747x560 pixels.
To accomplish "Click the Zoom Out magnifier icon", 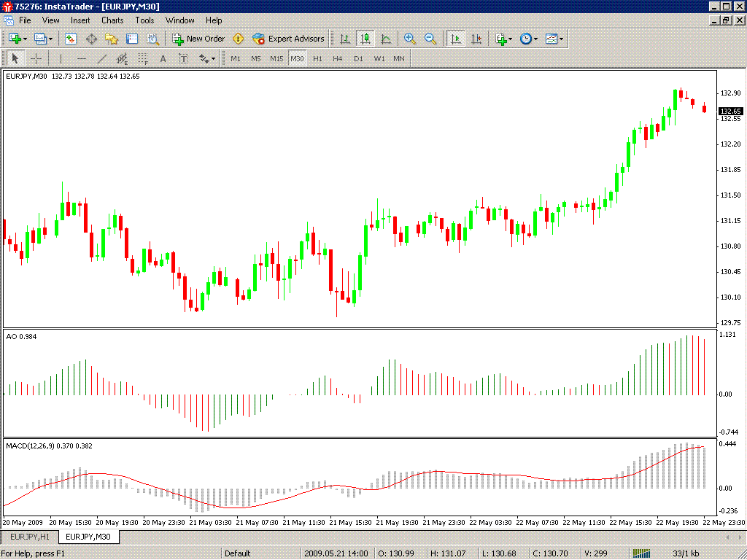I will point(430,39).
